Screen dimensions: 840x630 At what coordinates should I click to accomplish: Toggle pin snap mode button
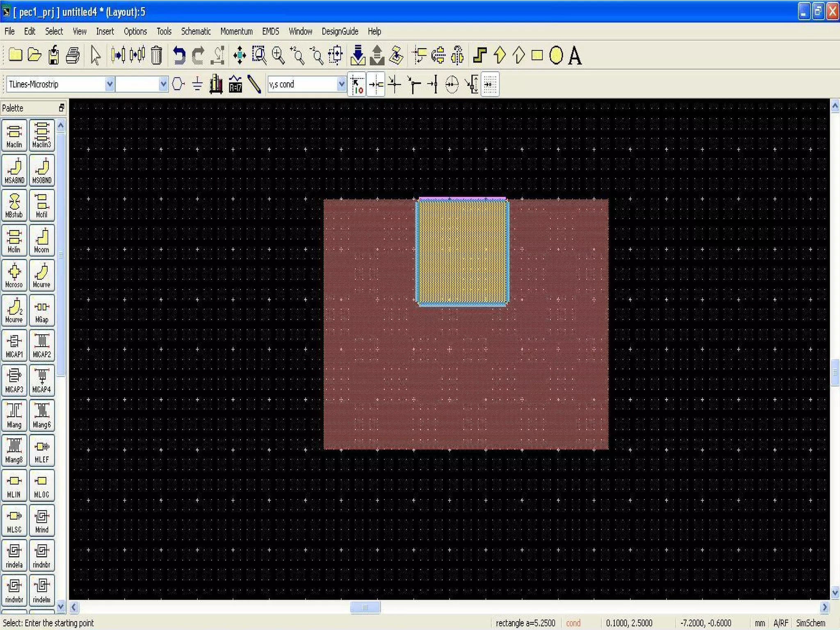[x=376, y=84]
